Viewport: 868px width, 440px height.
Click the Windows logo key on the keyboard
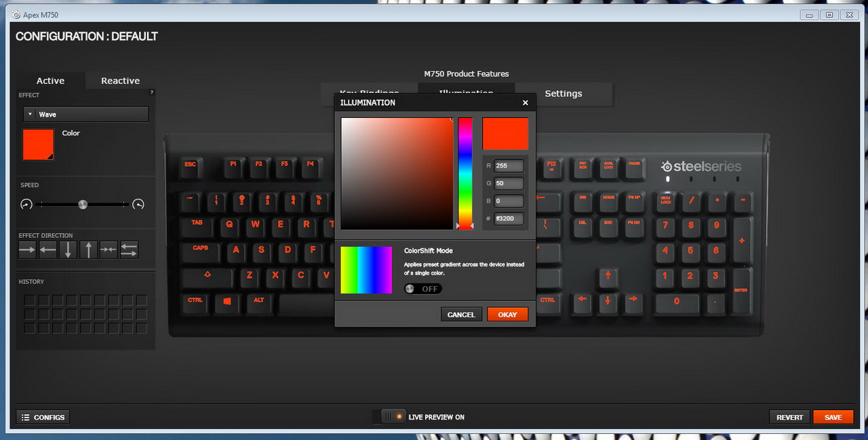(227, 302)
